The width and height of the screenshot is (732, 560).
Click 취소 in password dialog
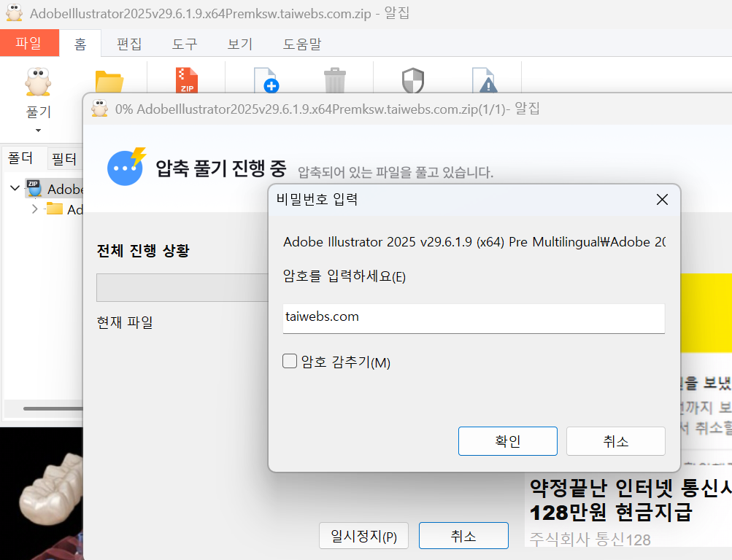(x=616, y=441)
